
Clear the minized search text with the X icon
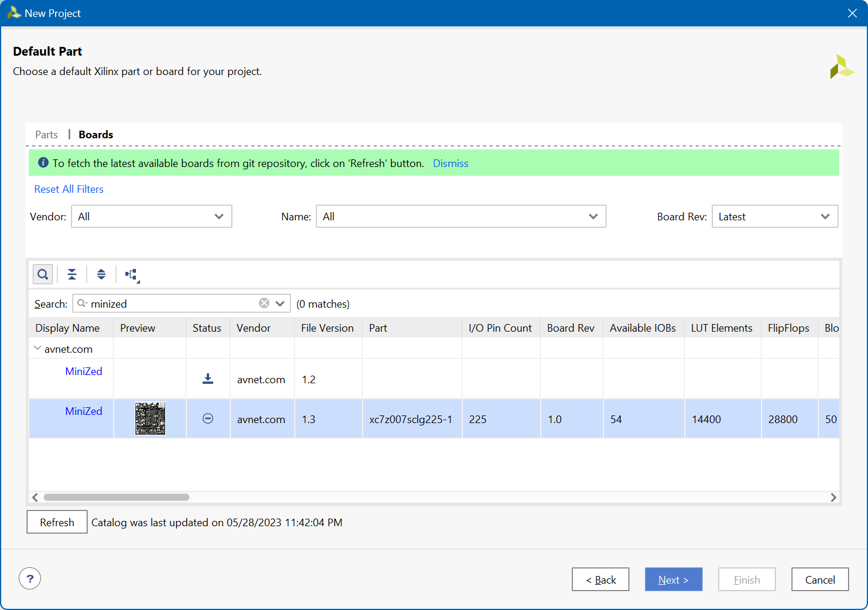(264, 303)
